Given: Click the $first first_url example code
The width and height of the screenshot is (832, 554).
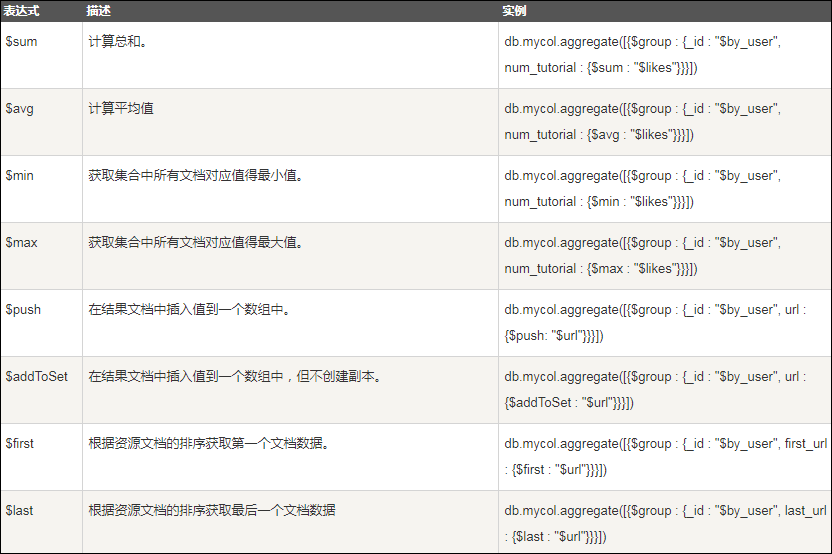Looking at the screenshot, I should (x=665, y=456).
